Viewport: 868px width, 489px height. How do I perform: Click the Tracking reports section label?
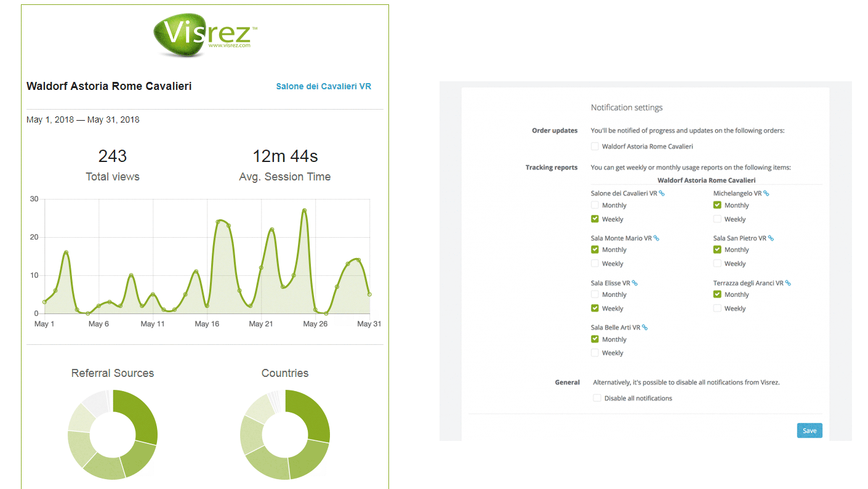pos(552,168)
